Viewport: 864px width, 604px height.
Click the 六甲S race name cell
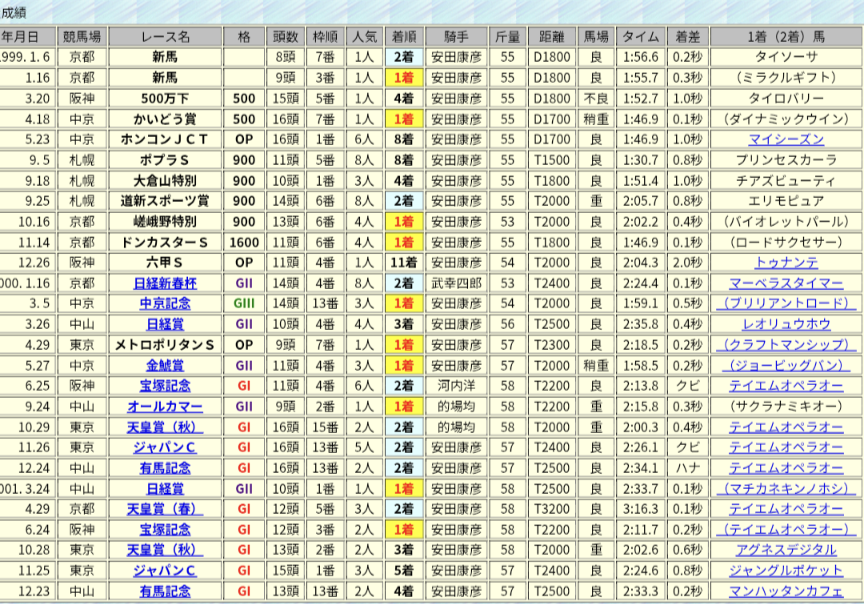(165, 263)
